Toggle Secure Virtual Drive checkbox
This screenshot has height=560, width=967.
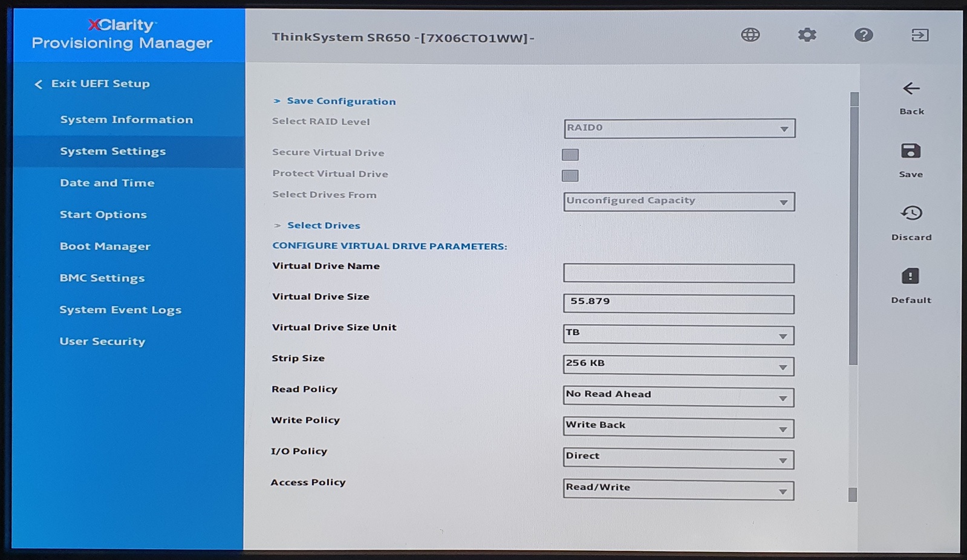click(x=570, y=154)
